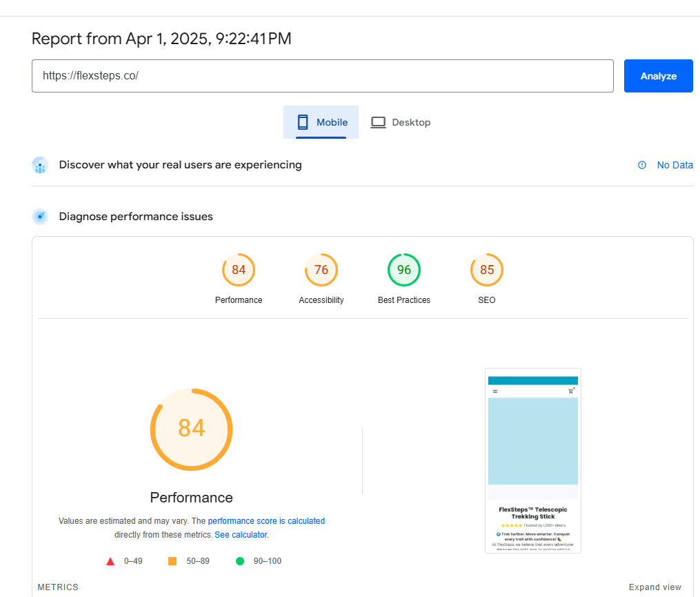Image resolution: width=700 pixels, height=597 pixels.
Task: Jump to Accessibility score gauge 76
Action: click(321, 270)
